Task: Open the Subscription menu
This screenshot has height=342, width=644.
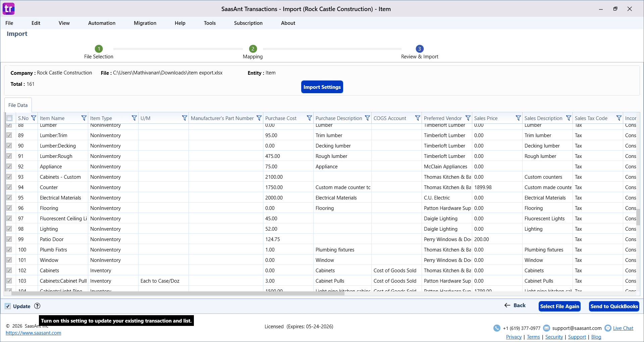Action: pos(248,23)
